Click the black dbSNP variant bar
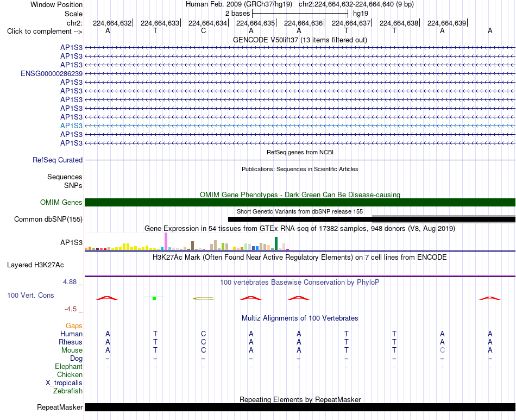516x420 pixels. tap(372, 219)
